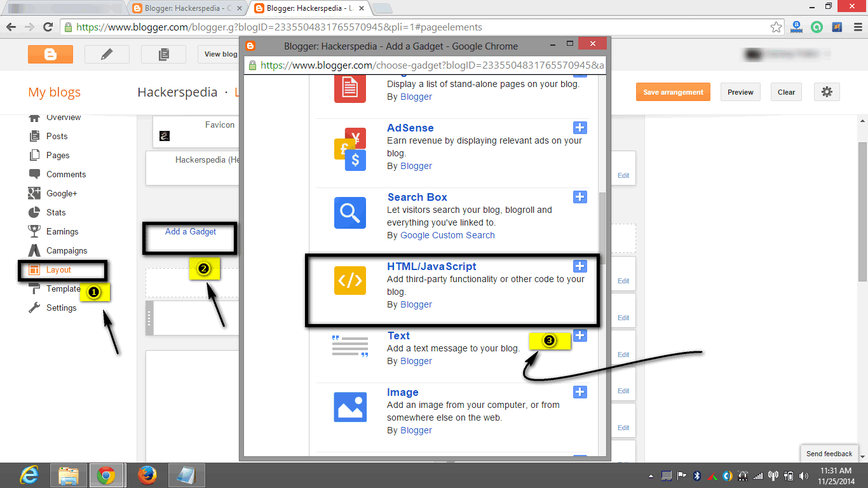This screenshot has height=488, width=868.
Task: Click the Pages icon in sidebar
Action: pyautogui.click(x=34, y=155)
